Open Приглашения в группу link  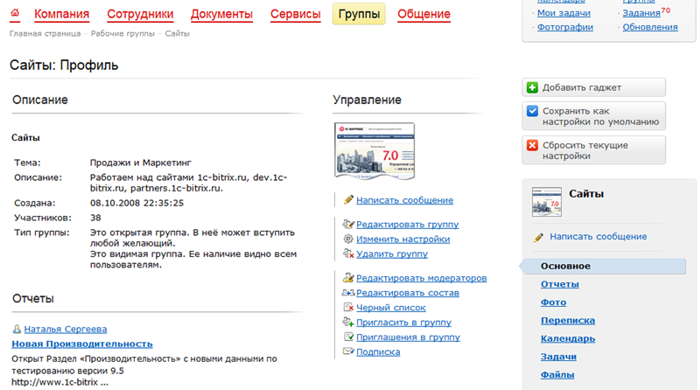tap(408, 337)
